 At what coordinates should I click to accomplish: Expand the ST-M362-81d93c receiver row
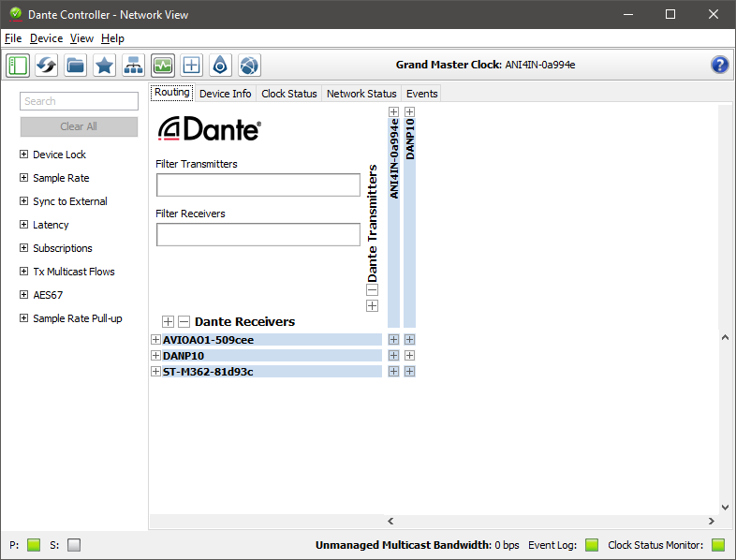pyautogui.click(x=155, y=371)
